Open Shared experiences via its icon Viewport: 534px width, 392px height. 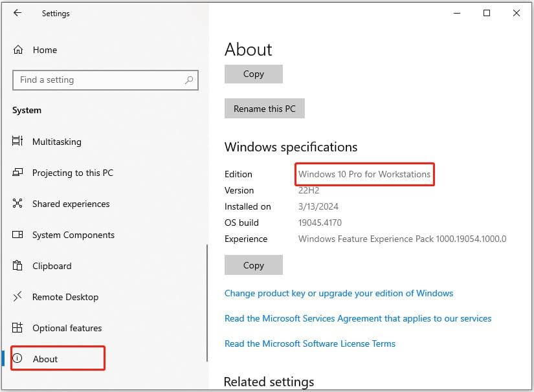(18, 204)
